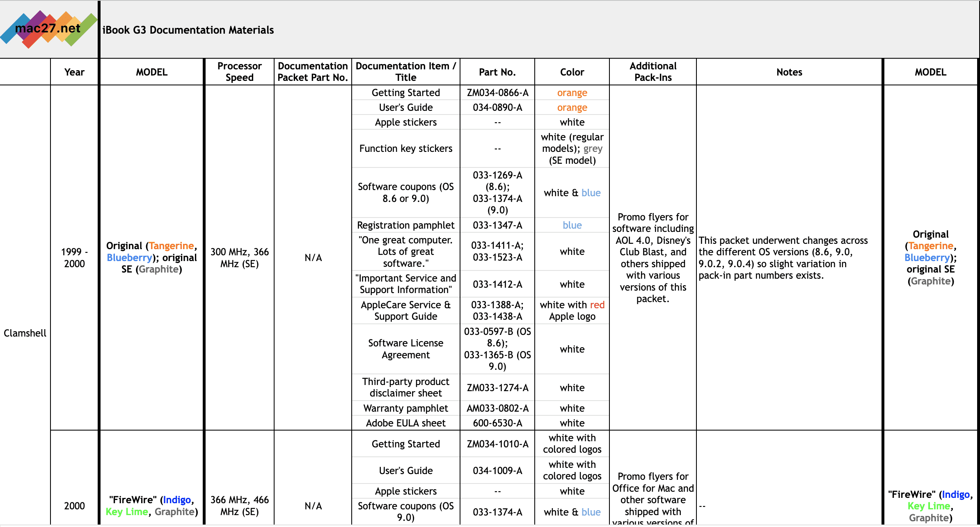Viewport: 980px width, 527px height.
Task: Select part number ZM034-0866-A
Action: point(497,92)
